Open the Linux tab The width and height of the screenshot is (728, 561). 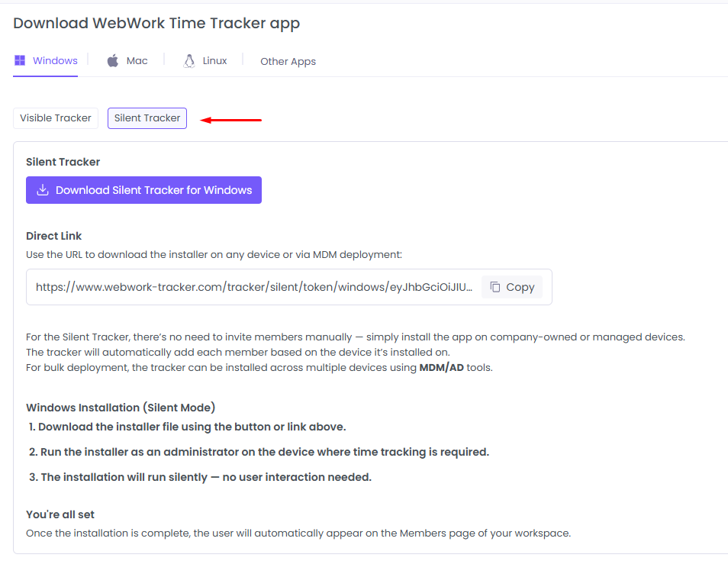pos(206,60)
